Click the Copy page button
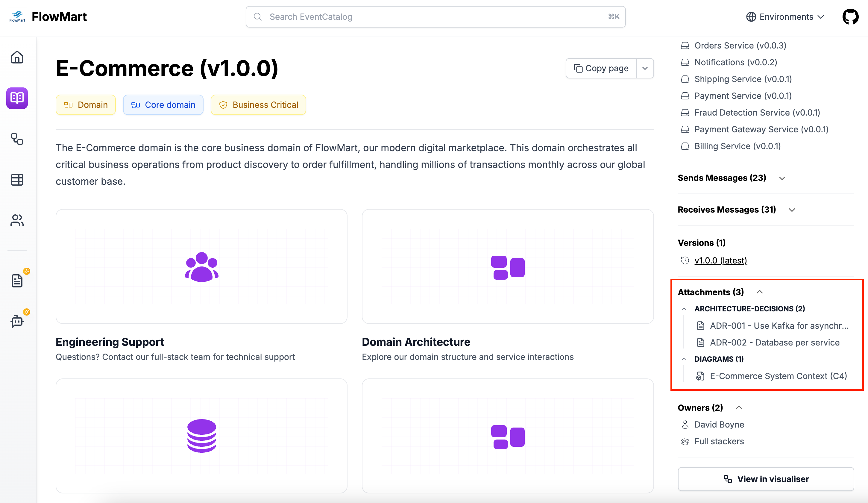 601,68
